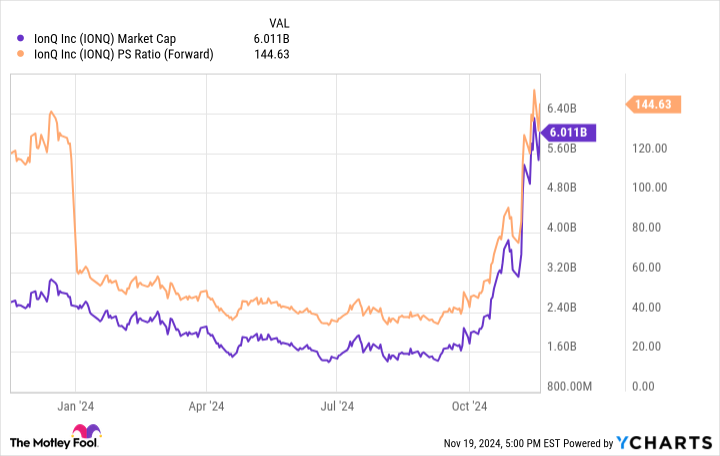Viewport: 720px width, 456px height.
Task: Click the Jan '24 axis label
Action: coord(76,407)
